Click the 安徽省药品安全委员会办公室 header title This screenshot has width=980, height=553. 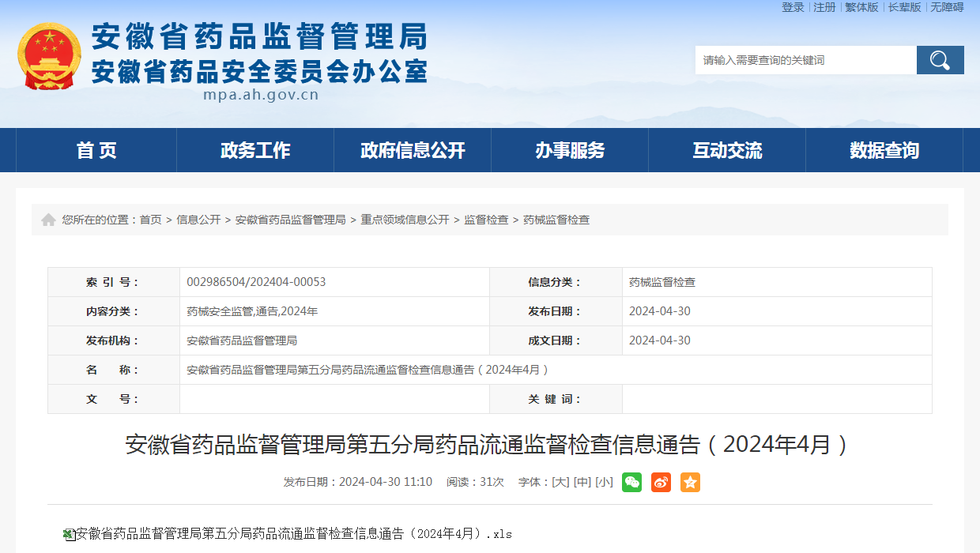(259, 71)
